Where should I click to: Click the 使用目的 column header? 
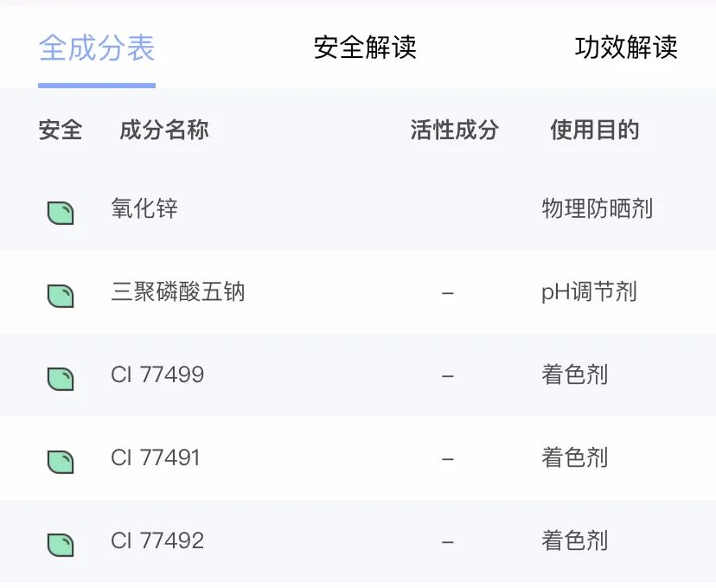595,130
